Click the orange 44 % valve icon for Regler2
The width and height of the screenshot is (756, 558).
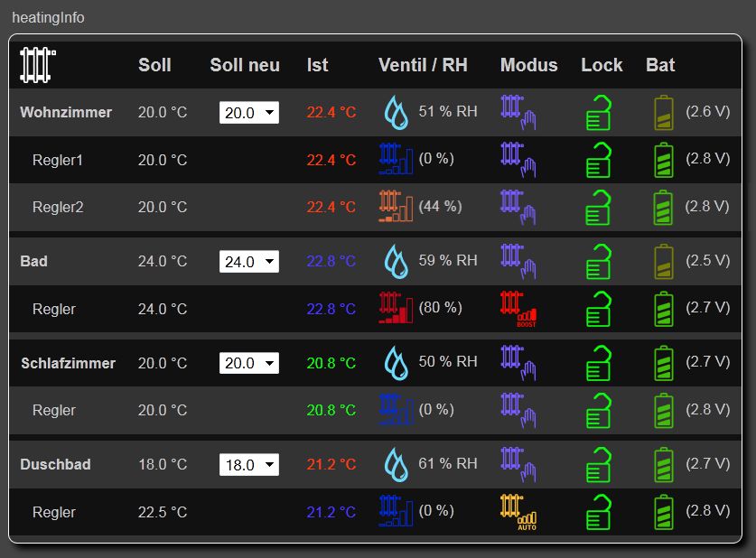[396, 206]
